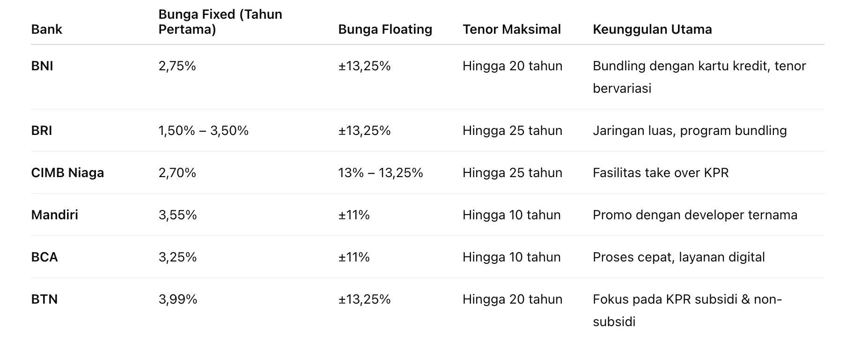Select the Bunga Floating column header
Screen dimensions: 868x358
pos(385,29)
